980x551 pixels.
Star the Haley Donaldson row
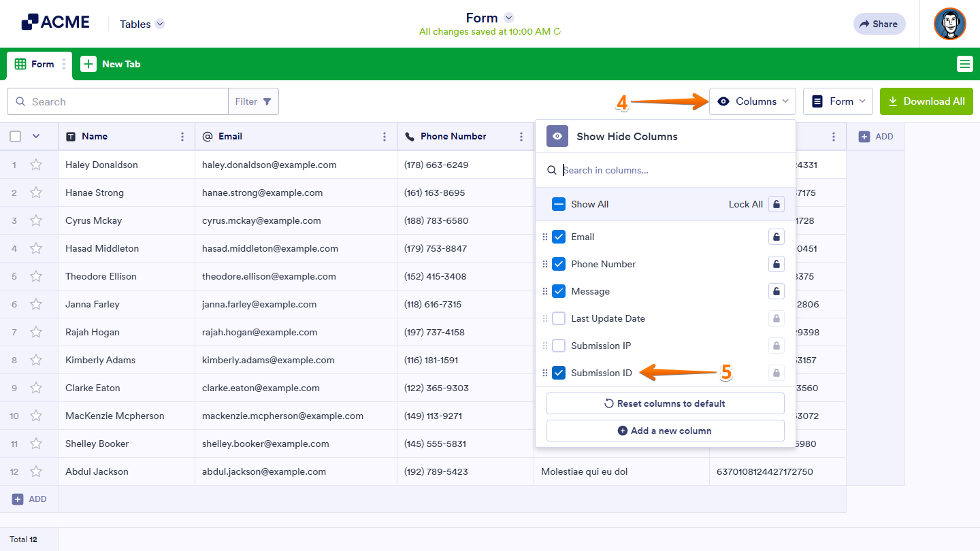click(36, 165)
